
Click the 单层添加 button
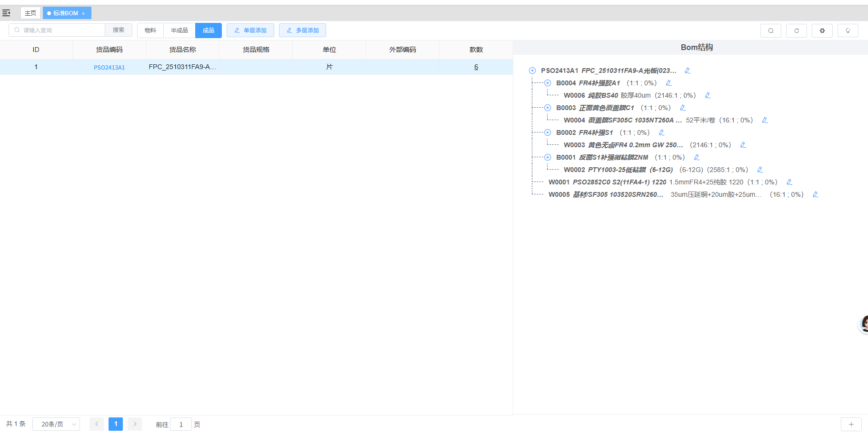pyautogui.click(x=250, y=30)
